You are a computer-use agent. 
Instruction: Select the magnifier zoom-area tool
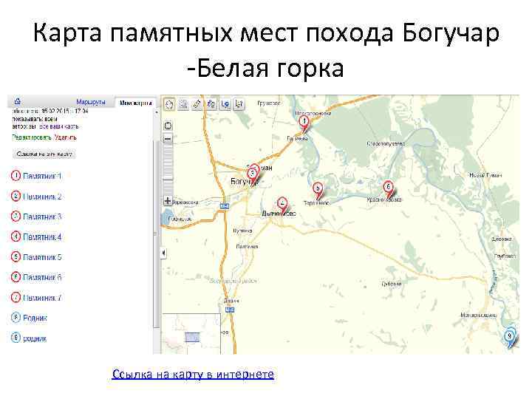click(x=183, y=104)
